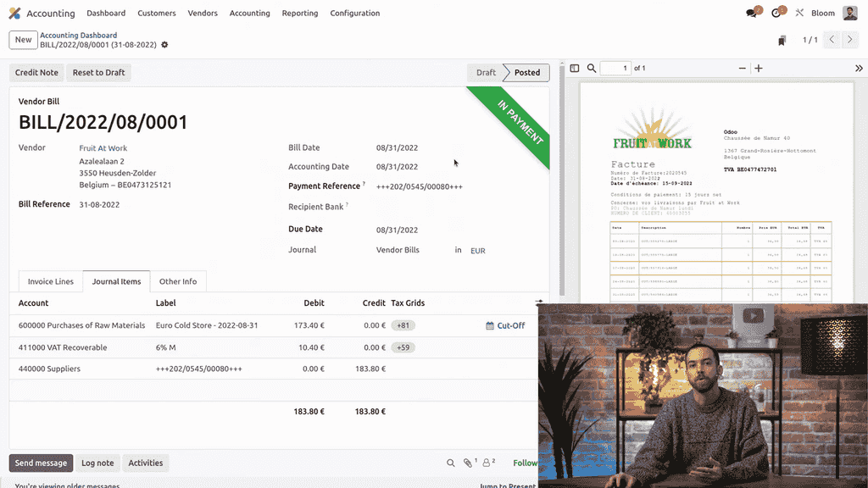Zoom out the PDF preview

(x=743, y=69)
